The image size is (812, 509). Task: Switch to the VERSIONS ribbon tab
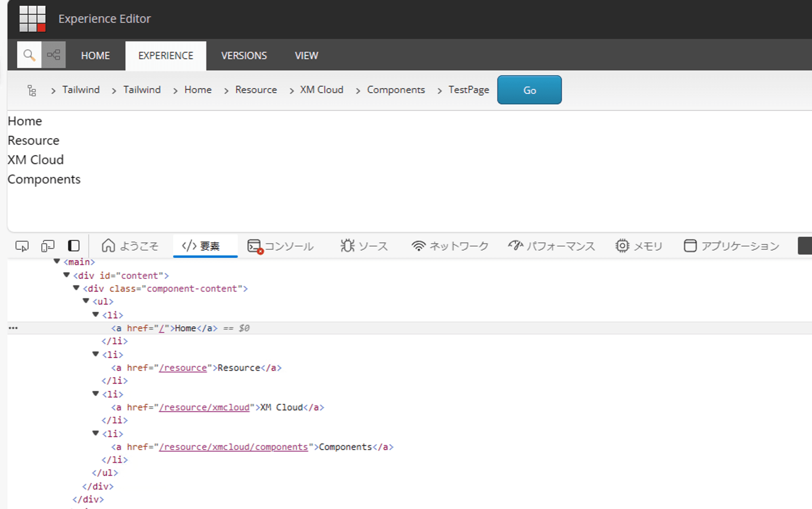(x=244, y=56)
